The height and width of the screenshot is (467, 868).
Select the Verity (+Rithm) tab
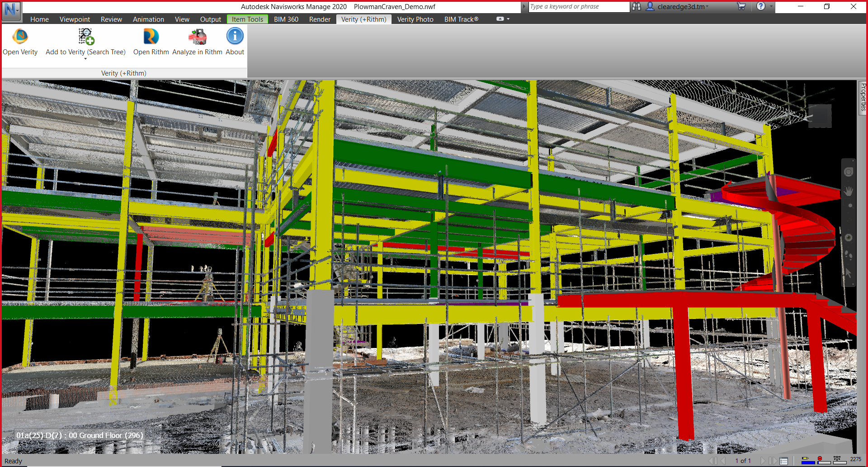tap(363, 19)
